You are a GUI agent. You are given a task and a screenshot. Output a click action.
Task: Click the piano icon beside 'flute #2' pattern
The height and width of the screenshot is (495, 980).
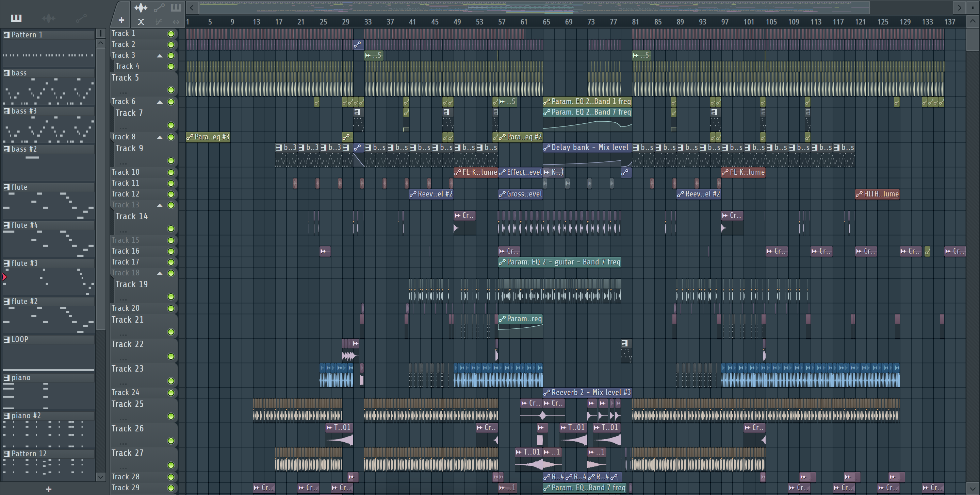pyautogui.click(x=7, y=301)
